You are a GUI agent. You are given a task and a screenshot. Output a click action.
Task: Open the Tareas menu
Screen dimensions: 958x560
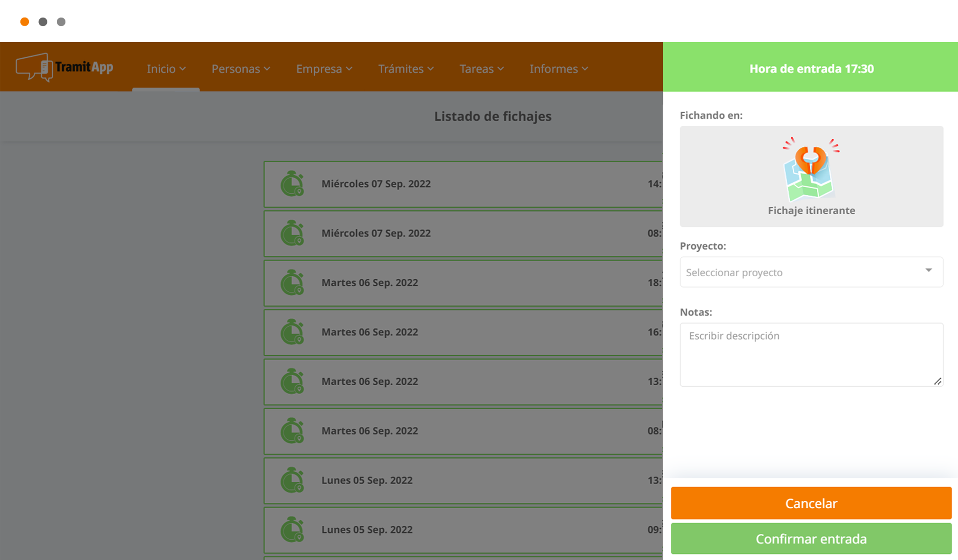(481, 69)
